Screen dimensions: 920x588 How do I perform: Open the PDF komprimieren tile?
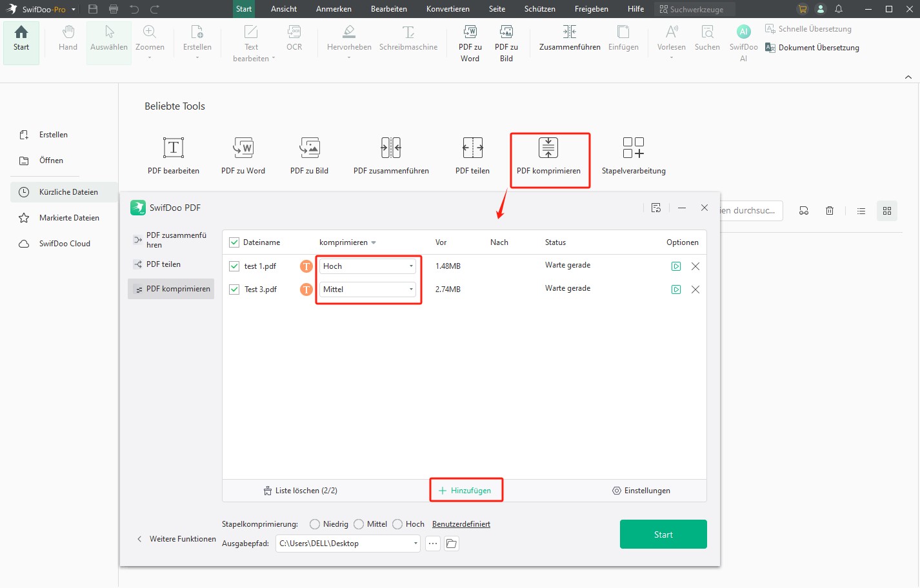[548, 155]
